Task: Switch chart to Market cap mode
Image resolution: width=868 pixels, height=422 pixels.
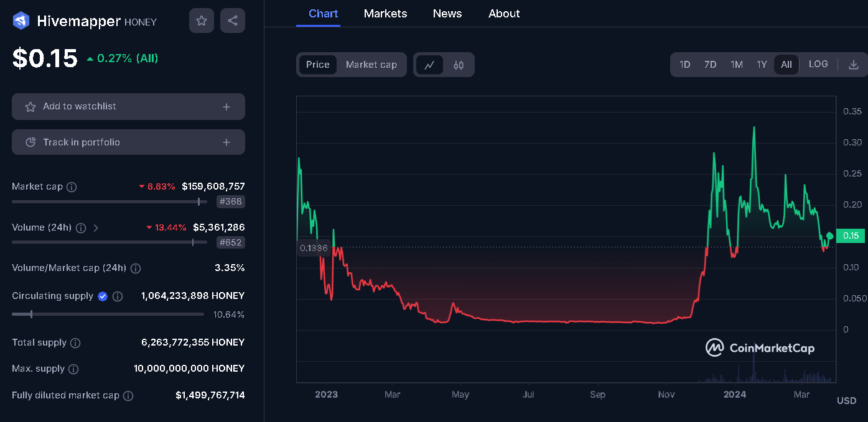Action: [371, 65]
